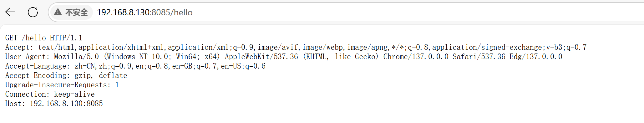Click the Upgrade-Insecure-Requests header line

(x=62, y=85)
